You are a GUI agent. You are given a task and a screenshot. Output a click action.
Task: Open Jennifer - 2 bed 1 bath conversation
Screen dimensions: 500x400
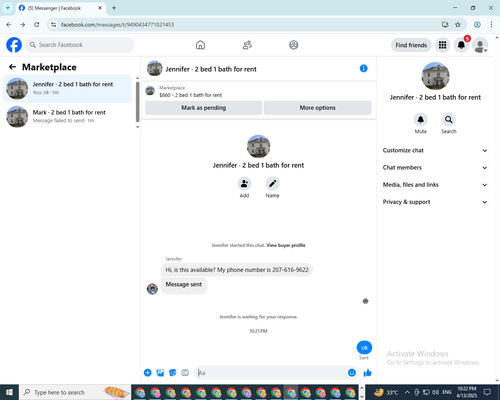coord(67,88)
